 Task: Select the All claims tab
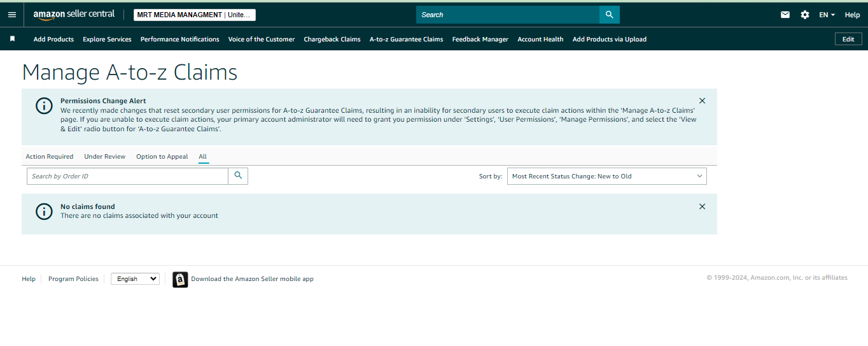coord(202,157)
